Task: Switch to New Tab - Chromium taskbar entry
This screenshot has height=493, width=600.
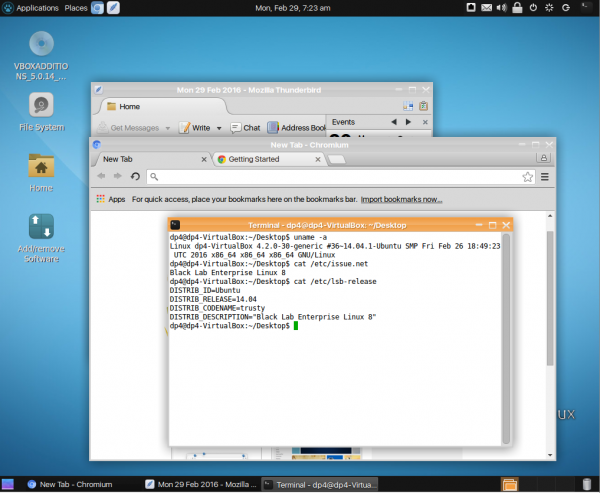Action: pos(70,485)
